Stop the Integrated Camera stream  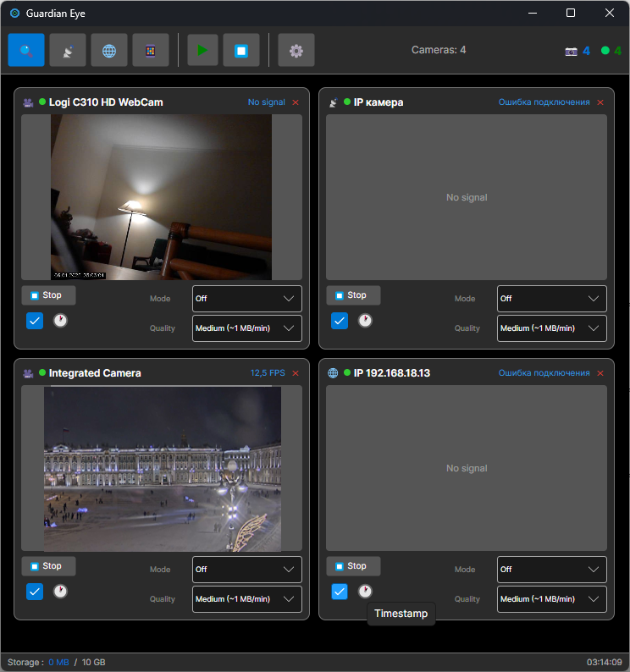(48, 566)
